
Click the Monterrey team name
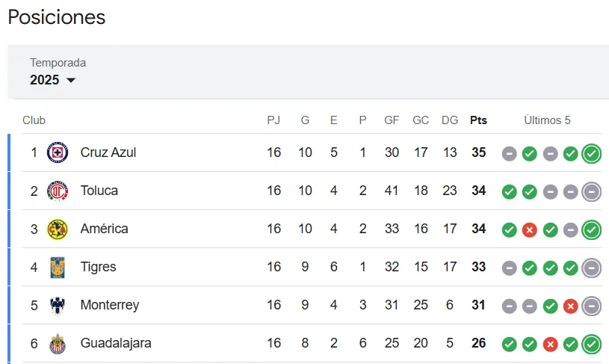coord(109,305)
